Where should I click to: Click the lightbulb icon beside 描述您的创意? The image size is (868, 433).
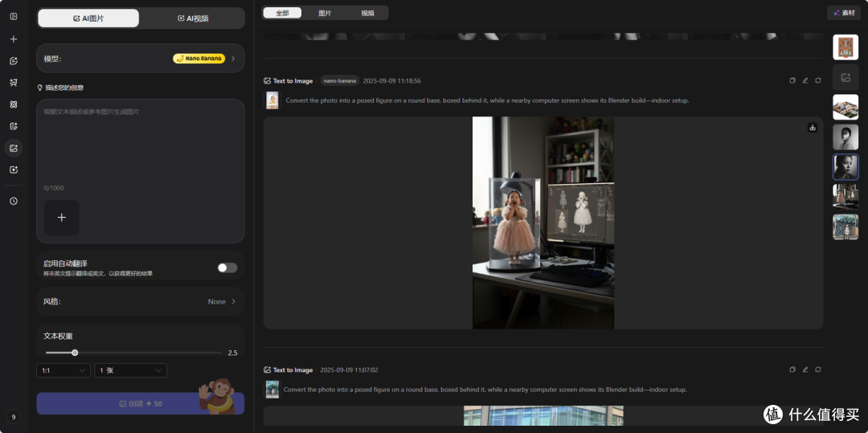pos(40,88)
